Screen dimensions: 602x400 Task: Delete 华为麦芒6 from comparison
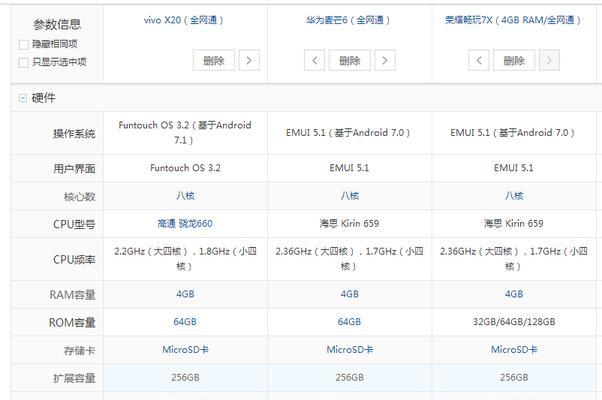350,60
